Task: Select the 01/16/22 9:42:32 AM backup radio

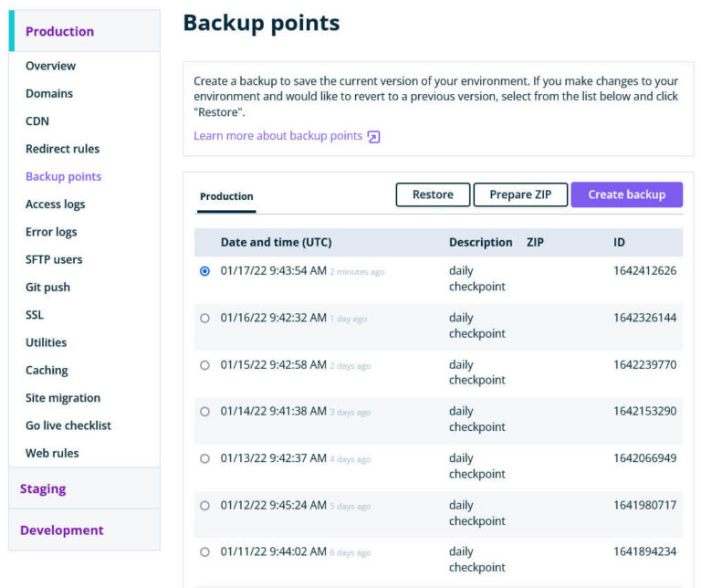Action: (x=204, y=318)
